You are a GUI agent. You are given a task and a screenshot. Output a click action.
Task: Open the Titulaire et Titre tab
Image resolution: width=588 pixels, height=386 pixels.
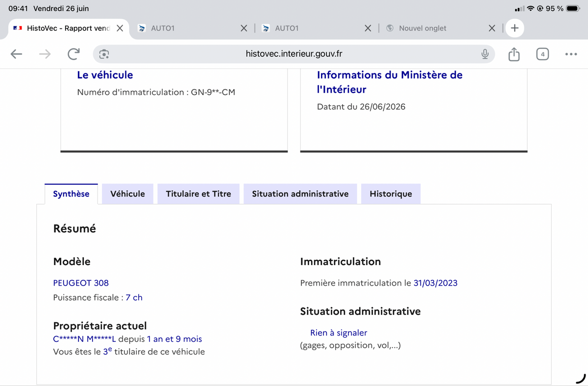pyautogui.click(x=198, y=194)
